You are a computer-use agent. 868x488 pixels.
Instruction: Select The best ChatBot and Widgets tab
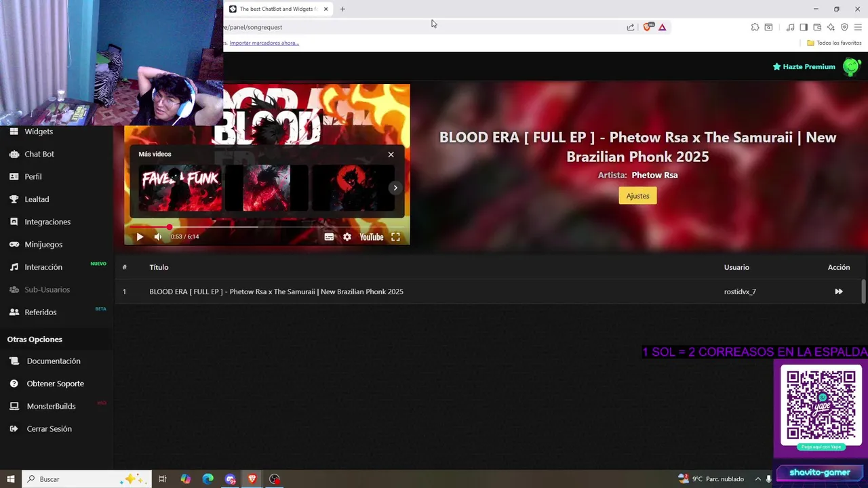[x=278, y=9]
